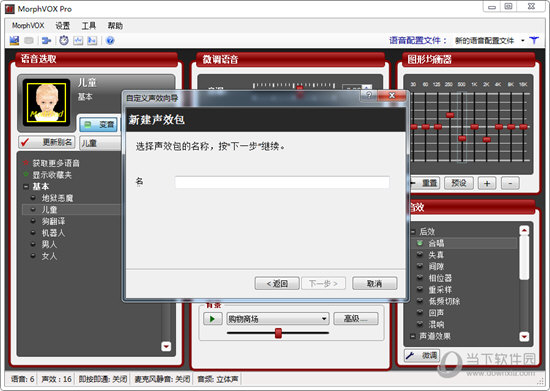Toggle the 重采样 effect

pyautogui.click(x=420, y=289)
